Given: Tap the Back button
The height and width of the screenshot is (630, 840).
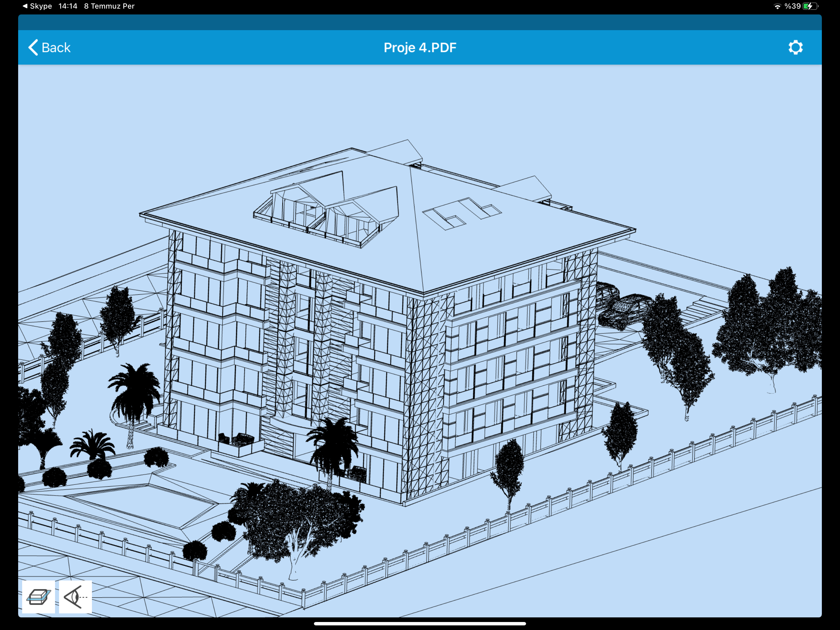Looking at the screenshot, I should point(50,47).
